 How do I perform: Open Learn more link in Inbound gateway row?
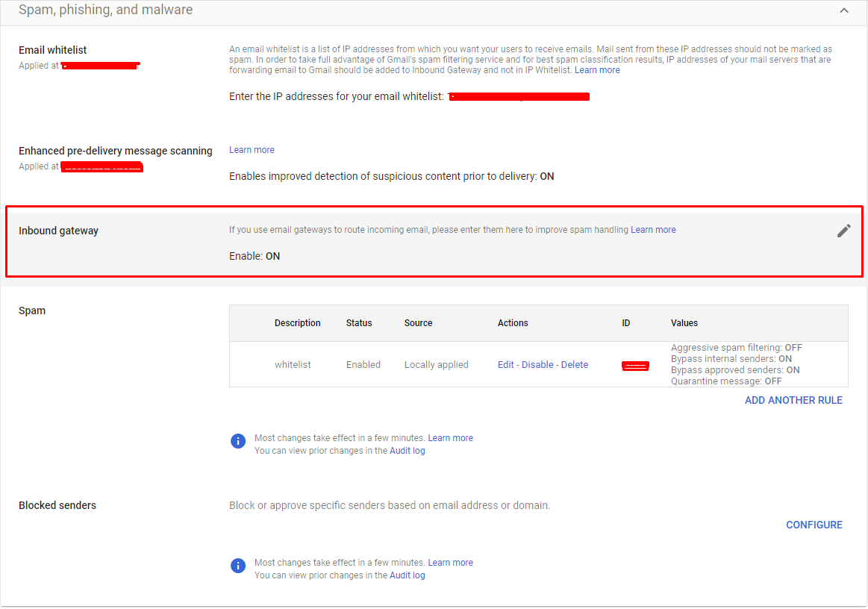[653, 230]
